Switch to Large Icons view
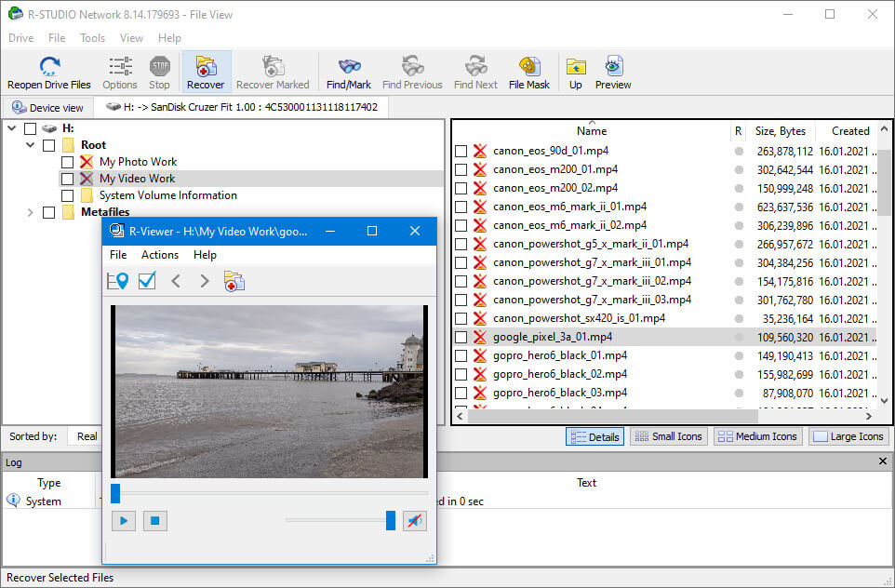Screen dimensions: 895x588 click(848, 436)
